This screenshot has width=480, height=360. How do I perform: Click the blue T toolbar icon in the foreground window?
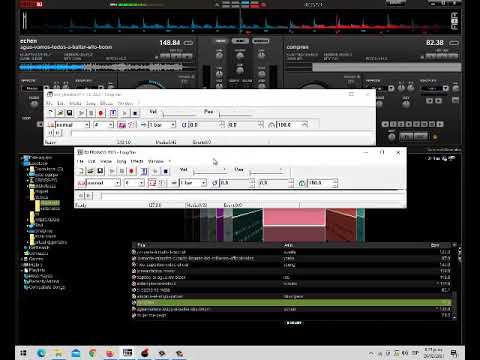point(144,171)
